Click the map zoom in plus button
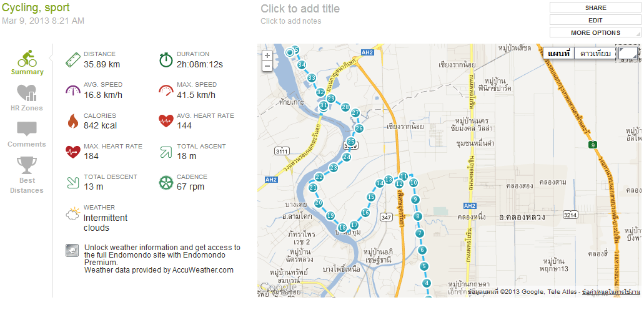This screenshot has height=310, width=644. 267,56
